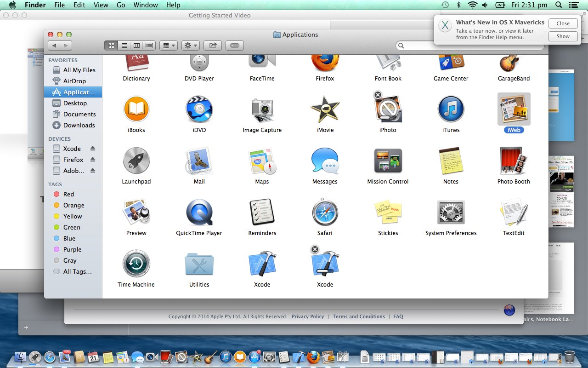The width and height of the screenshot is (588, 368).
Task: Select the Time Machine app icon
Action: click(x=136, y=264)
